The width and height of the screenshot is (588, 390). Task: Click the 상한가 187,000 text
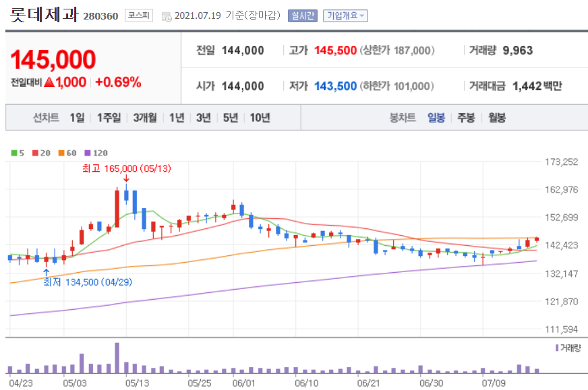(397, 51)
